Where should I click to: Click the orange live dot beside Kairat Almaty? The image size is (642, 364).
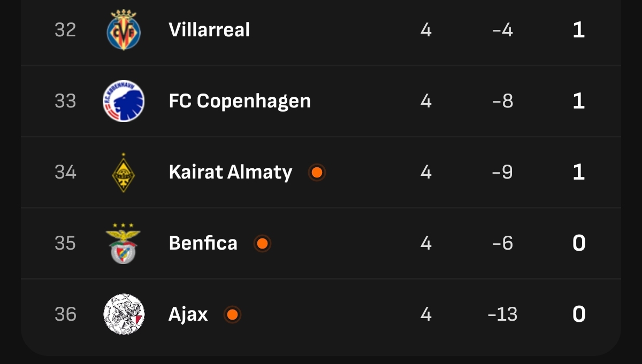pos(317,172)
